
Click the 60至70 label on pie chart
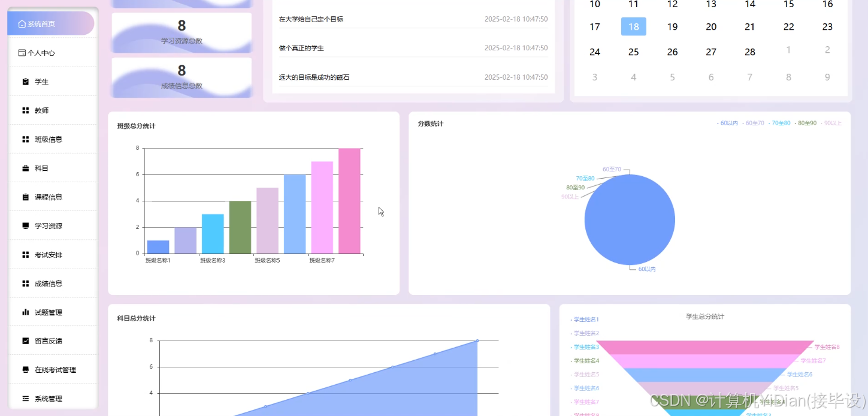612,170
